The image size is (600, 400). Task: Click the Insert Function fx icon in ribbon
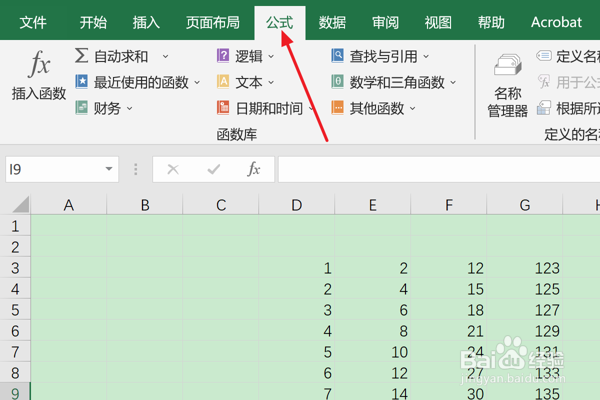click(39, 63)
